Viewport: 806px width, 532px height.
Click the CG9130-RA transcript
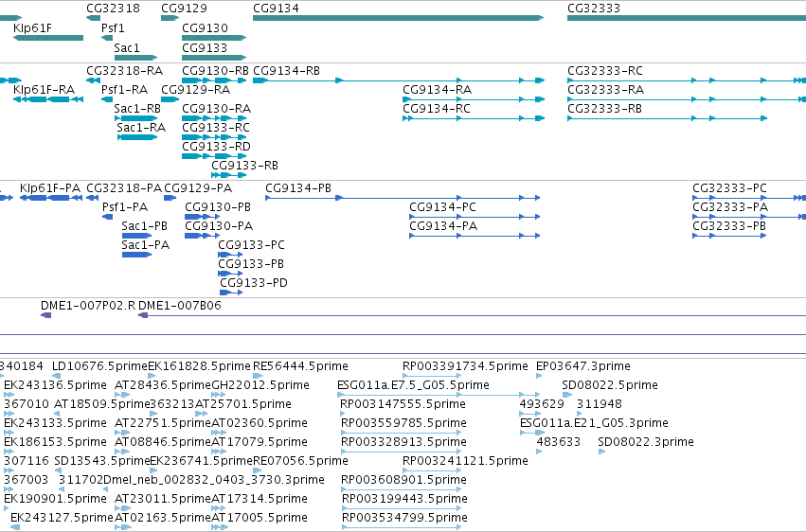214,118
